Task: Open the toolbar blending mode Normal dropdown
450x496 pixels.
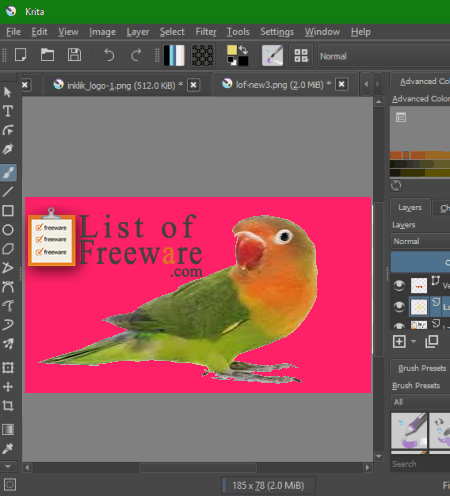Action: tap(385, 56)
